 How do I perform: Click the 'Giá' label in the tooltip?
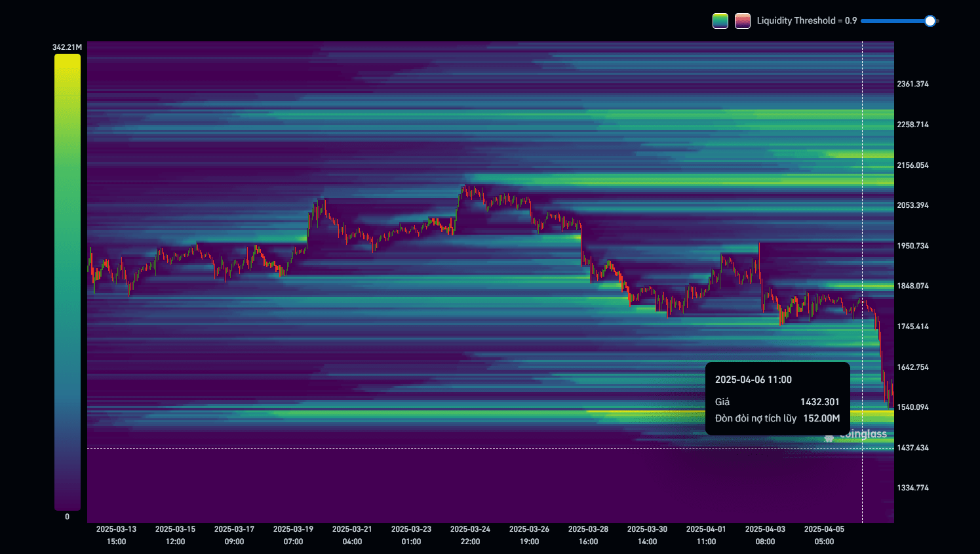click(722, 402)
